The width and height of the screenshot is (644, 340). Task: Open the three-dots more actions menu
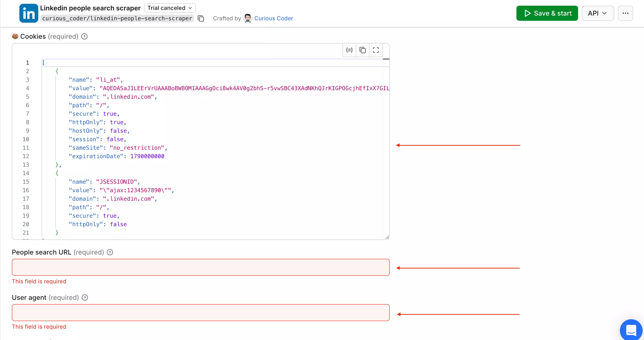(626, 13)
